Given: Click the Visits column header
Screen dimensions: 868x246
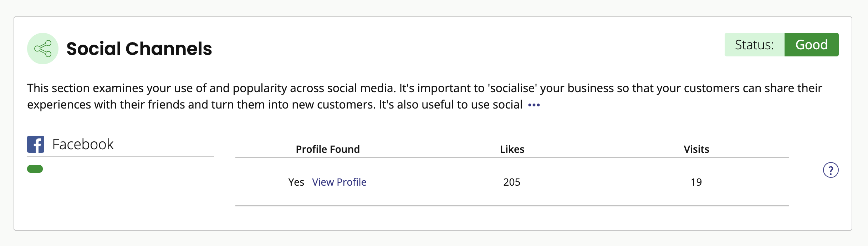Looking at the screenshot, I should point(696,149).
